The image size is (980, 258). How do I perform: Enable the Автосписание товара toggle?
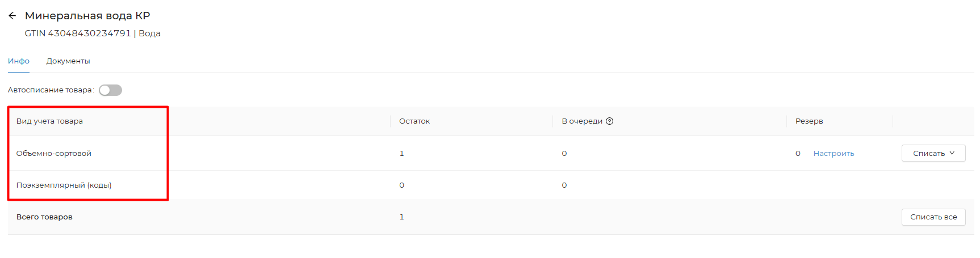[x=110, y=90]
